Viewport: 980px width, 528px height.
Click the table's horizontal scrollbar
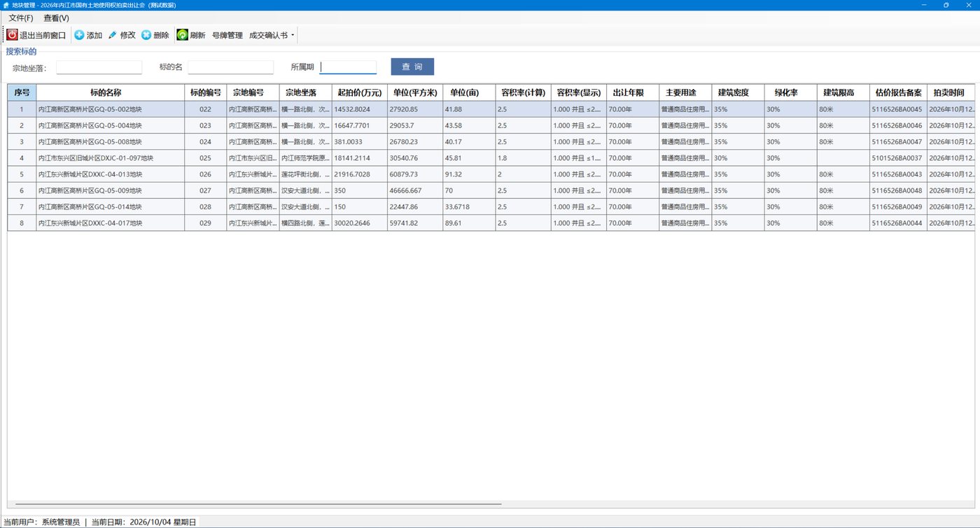pos(258,503)
